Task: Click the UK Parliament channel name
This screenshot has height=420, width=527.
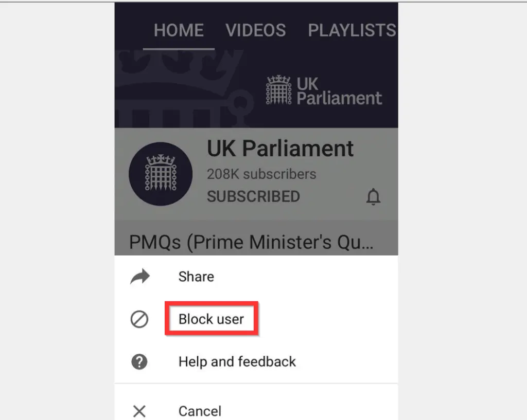Action: [x=280, y=149]
